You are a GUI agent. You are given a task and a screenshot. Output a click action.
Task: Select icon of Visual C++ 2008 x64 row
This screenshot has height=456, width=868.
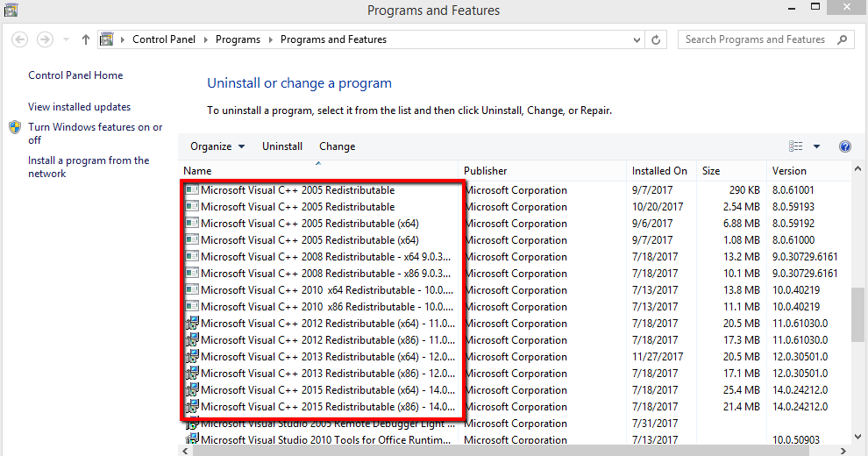[x=191, y=256]
